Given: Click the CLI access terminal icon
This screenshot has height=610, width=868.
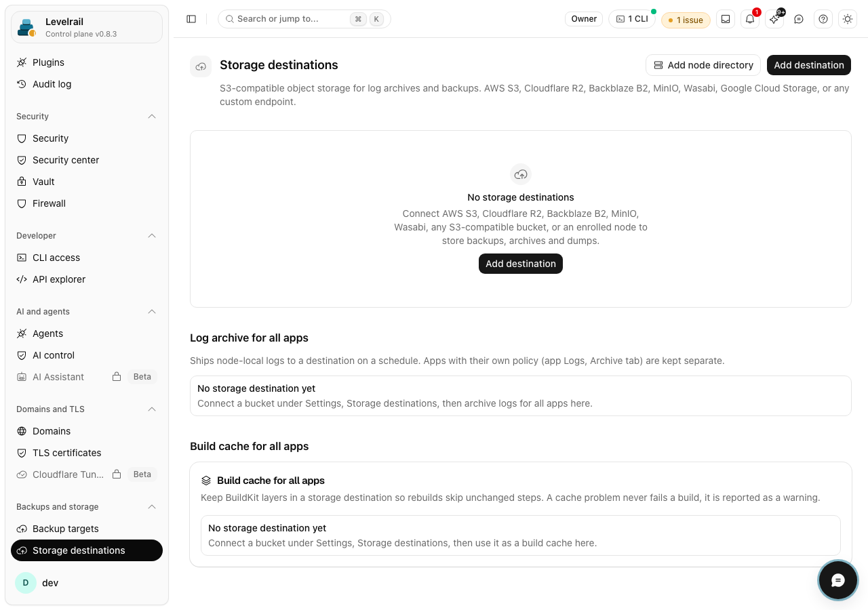Looking at the screenshot, I should (22, 258).
